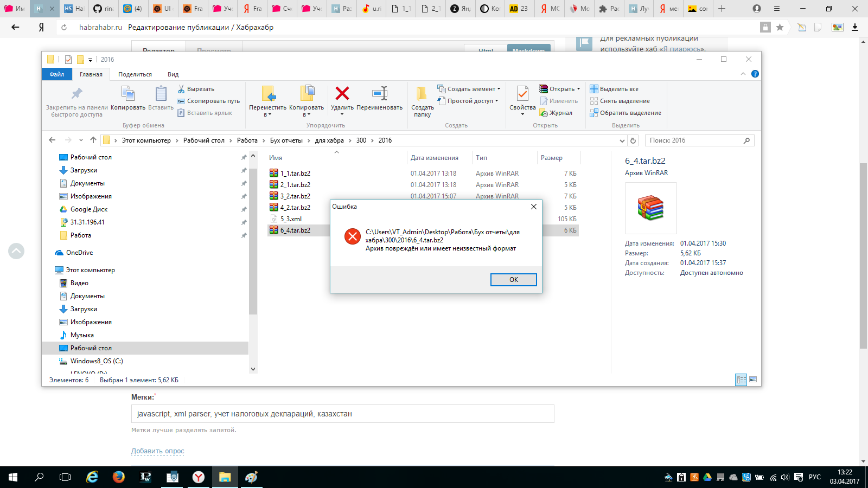Screen dimensions: 868x488
Task: Click the Метки tags input field
Action: [343, 414]
